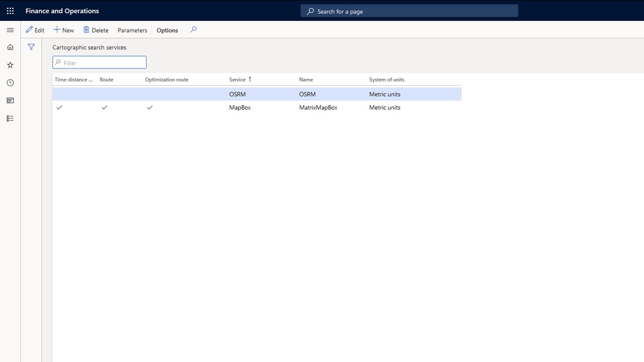Click the grid Filter input field

pyautogui.click(x=102, y=63)
